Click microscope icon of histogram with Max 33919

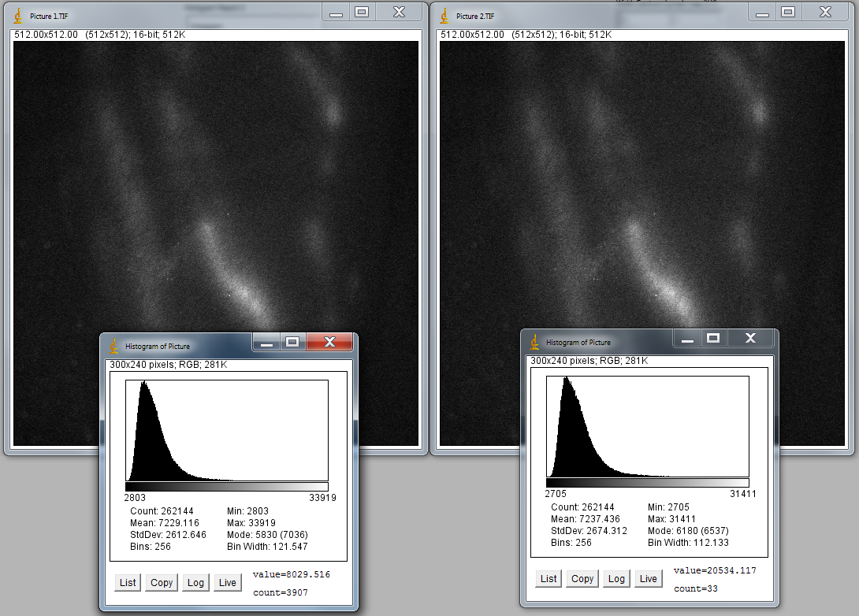[114, 346]
